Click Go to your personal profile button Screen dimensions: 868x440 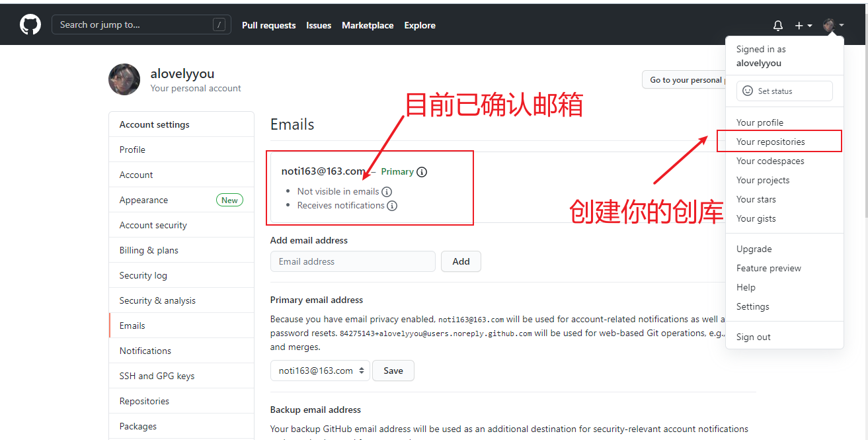[x=684, y=80]
